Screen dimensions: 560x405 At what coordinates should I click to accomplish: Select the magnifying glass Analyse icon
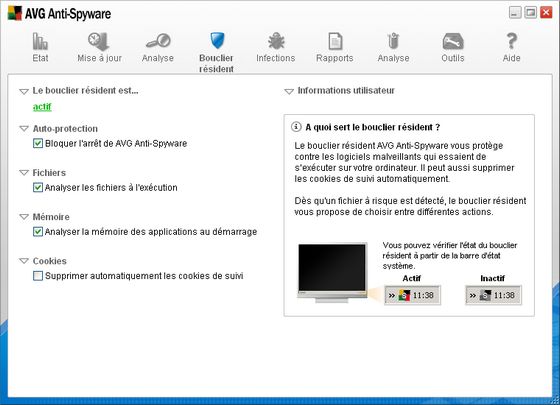click(x=158, y=41)
